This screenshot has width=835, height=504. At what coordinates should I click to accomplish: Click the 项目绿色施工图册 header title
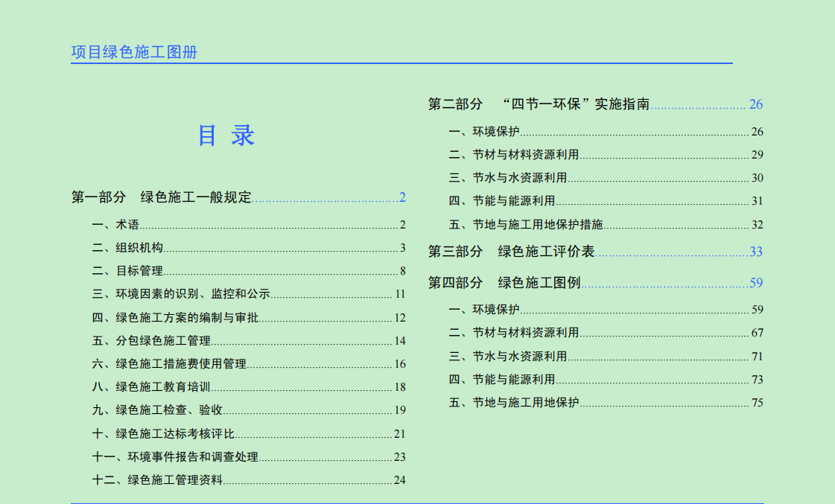pos(134,52)
